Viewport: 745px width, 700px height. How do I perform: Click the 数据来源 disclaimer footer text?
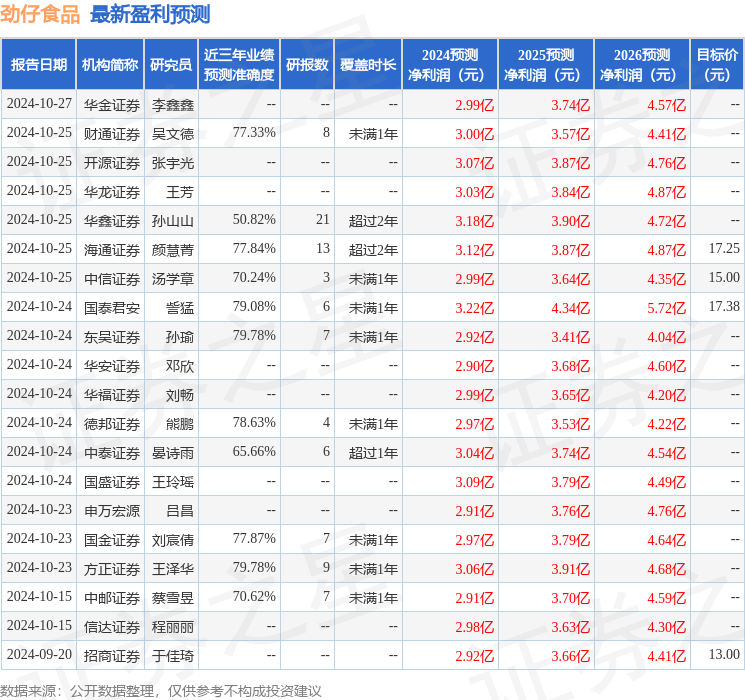pos(161,691)
